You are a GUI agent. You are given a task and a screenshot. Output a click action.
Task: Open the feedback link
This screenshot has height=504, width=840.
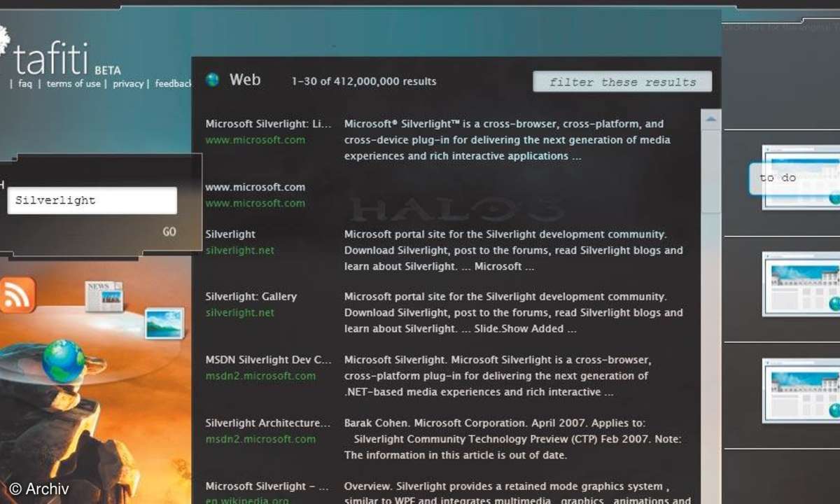[x=174, y=83]
